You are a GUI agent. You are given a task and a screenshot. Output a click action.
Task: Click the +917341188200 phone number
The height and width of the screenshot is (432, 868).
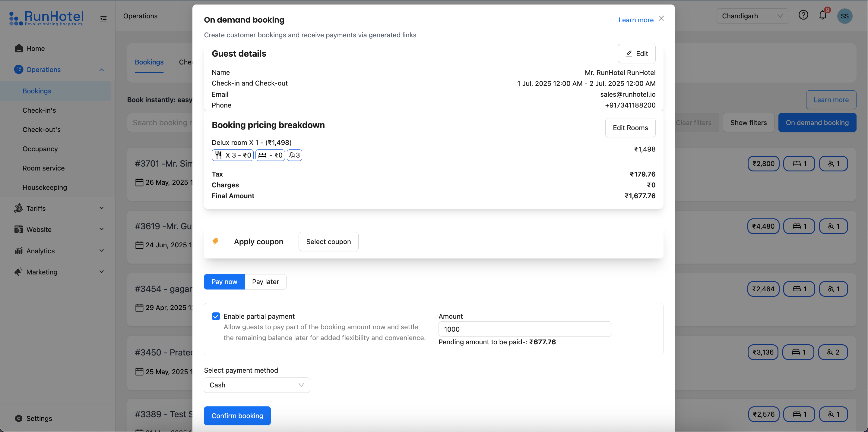tap(630, 105)
